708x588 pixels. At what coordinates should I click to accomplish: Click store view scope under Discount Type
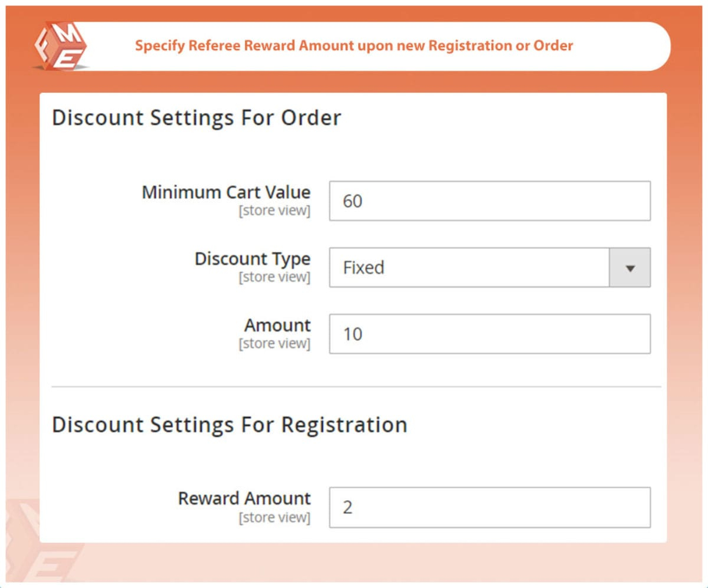[274, 277]
